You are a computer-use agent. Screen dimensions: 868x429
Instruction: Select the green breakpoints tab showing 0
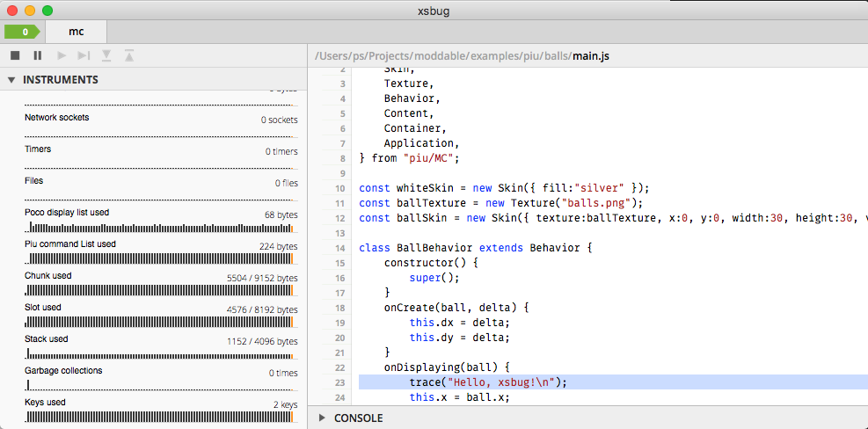(22, 32)
